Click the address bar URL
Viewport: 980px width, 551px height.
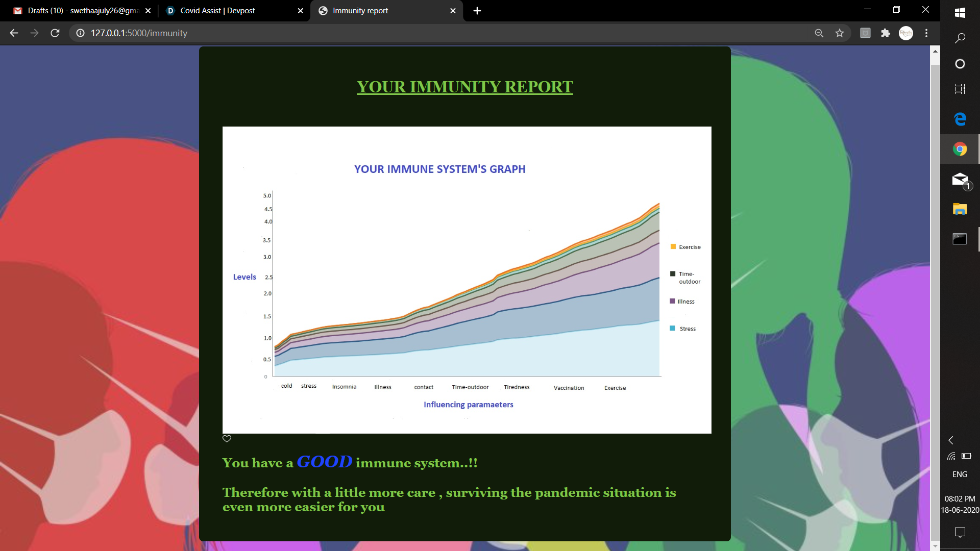point(139,33)
